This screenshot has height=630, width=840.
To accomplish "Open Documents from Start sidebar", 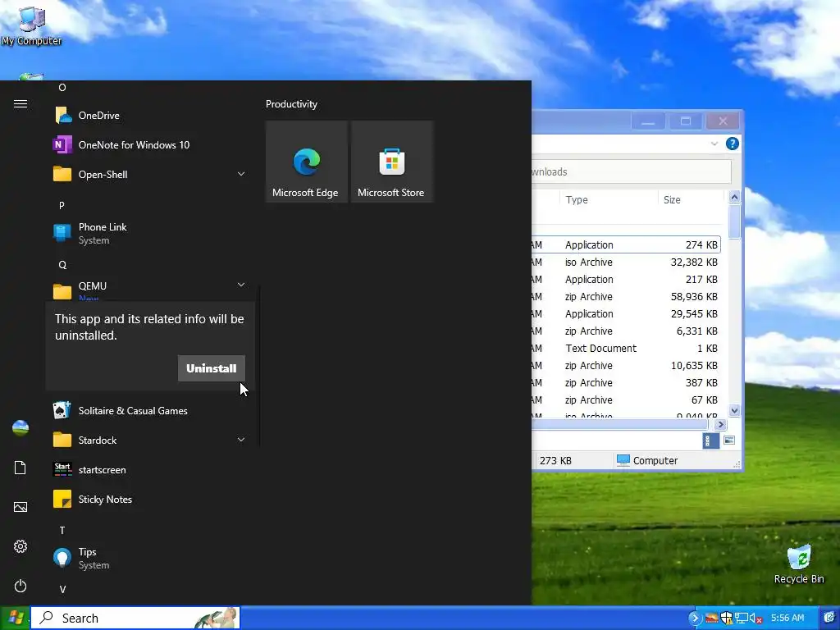I will pyautogui.click(x=21, y=468).
